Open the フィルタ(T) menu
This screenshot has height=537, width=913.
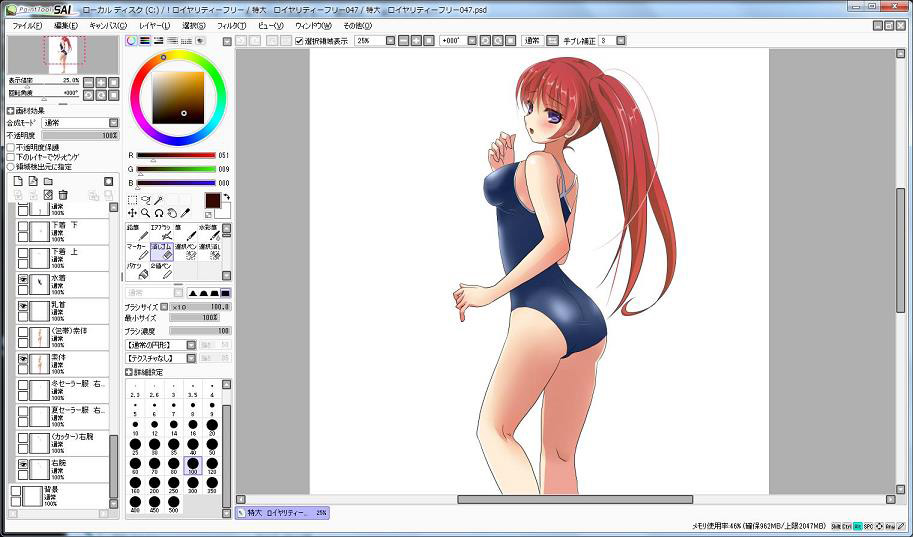click(230, 25)
